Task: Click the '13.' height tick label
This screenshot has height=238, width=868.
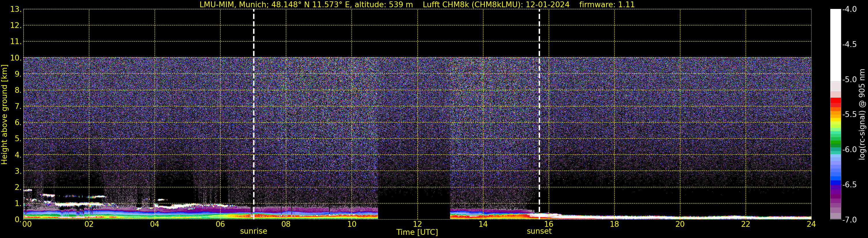Action: (x=16, y=10)
